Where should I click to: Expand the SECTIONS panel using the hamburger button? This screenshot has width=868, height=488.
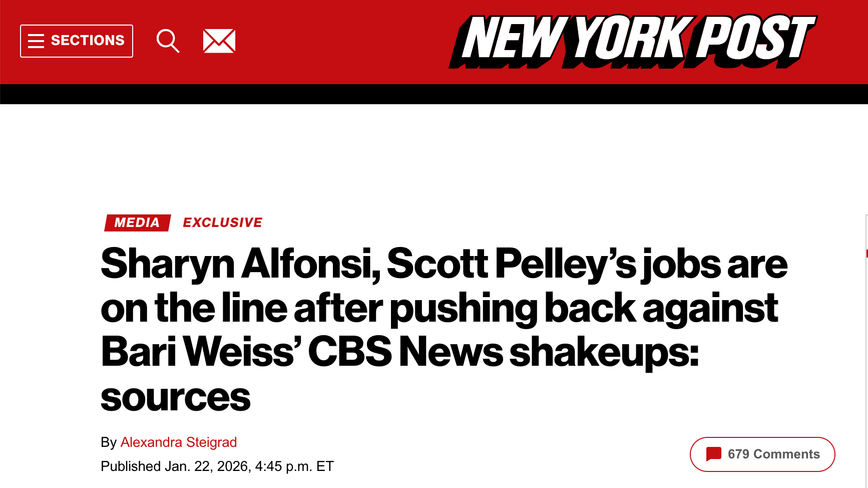point(76,40)
